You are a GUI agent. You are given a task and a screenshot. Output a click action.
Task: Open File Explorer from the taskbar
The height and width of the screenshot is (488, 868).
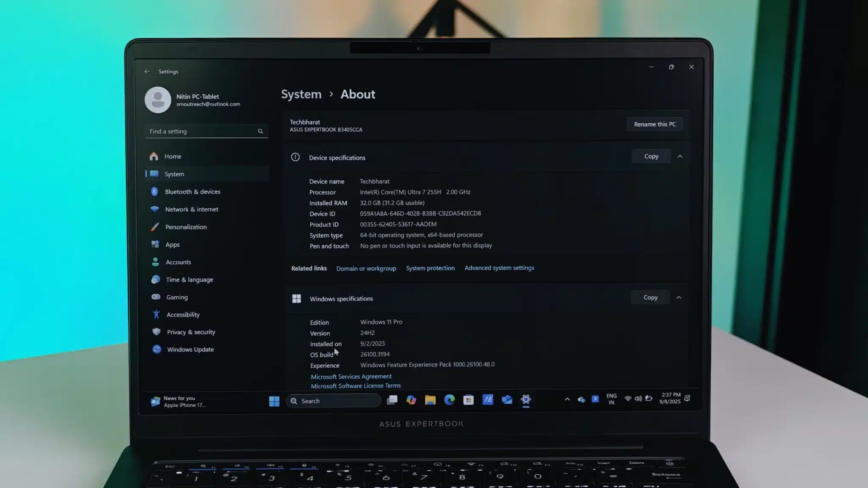click(x=430, y=400)
